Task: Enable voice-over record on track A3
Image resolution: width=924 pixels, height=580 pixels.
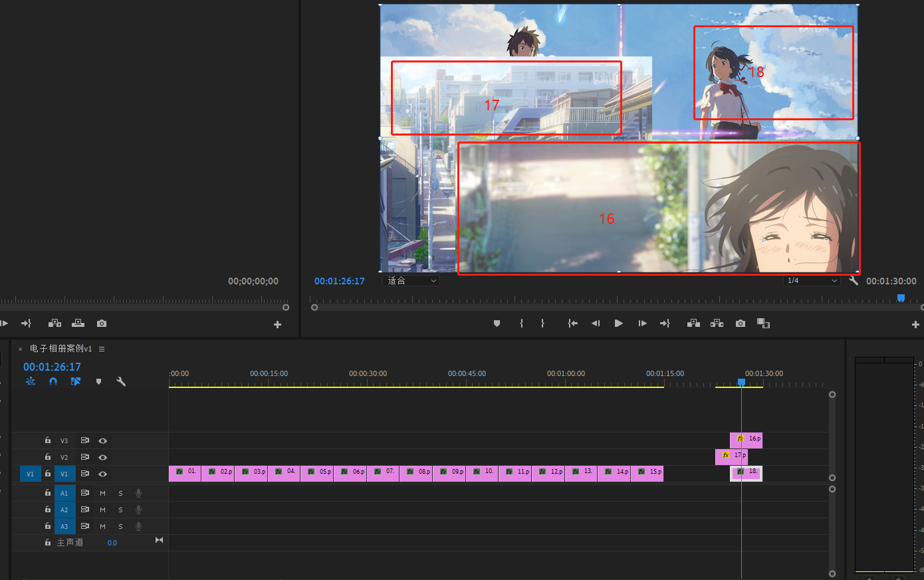Action: pyautogui.click(x=138, y=526)
